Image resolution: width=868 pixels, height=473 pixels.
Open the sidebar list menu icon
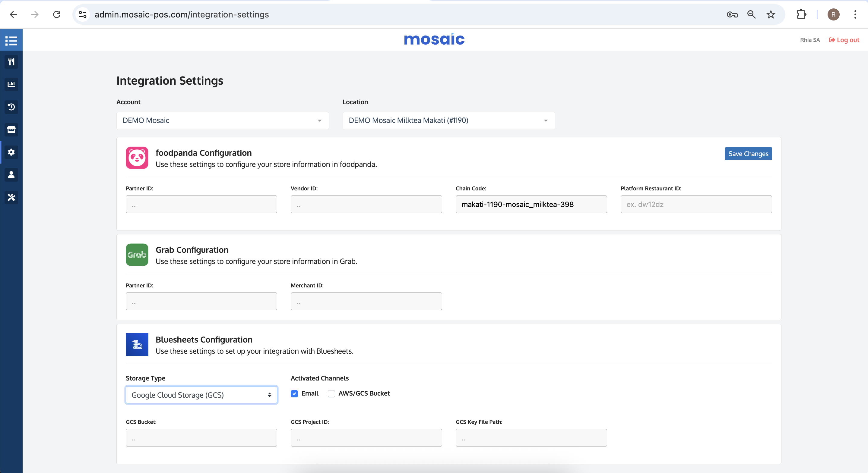(x=11, y=40)
